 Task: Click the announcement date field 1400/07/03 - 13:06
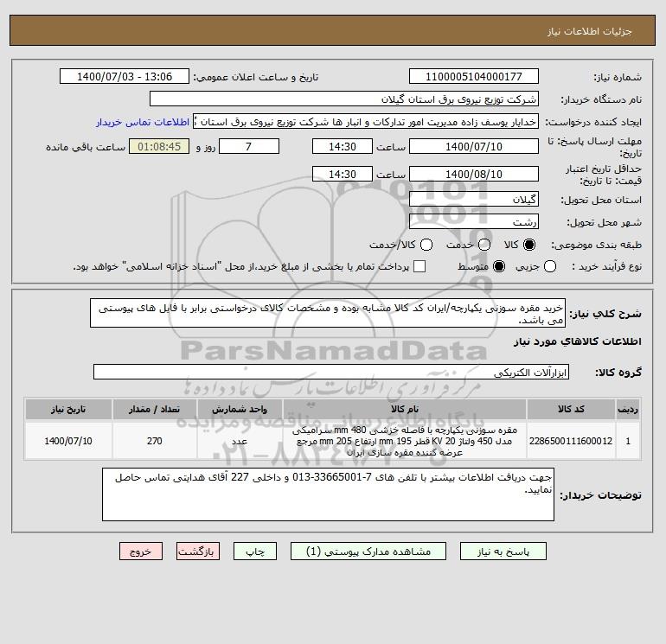[x=125, y=76]
